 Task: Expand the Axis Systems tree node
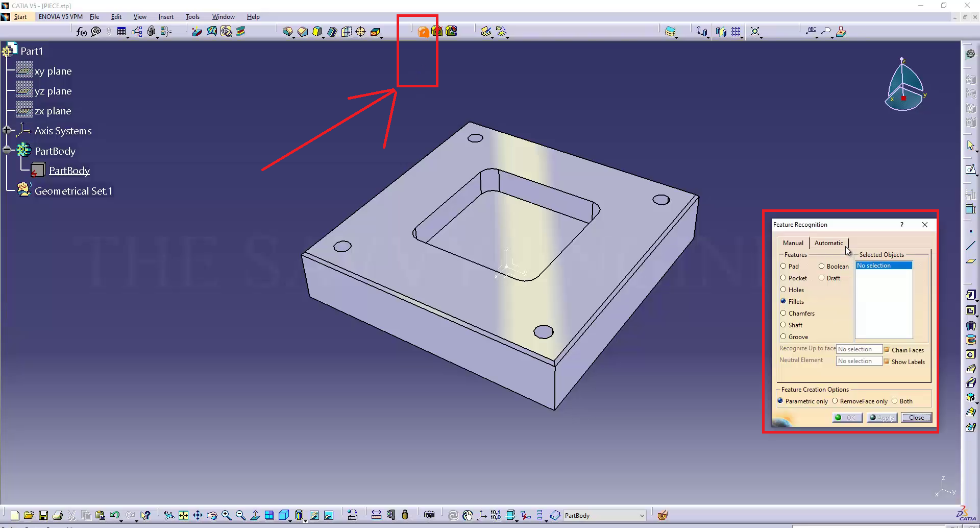(7, 130)
